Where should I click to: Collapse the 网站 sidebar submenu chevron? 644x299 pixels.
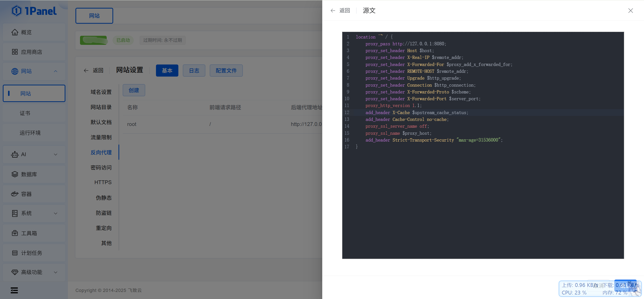coord(56,71)
